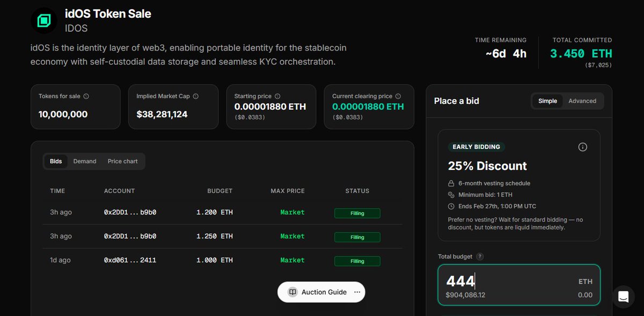Screen dimensions: 644x316
Task: Click the 10,000,000 tokens for sale value
Action: point(63,114)
